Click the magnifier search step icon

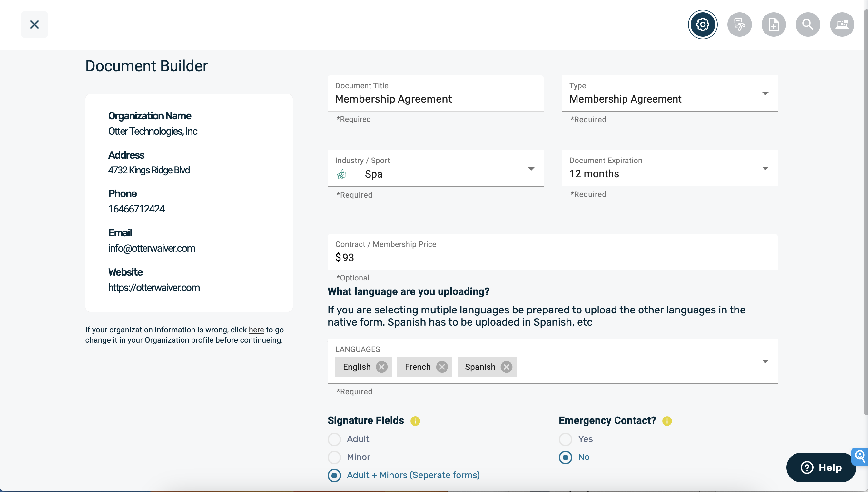click(x=807, y=24)
